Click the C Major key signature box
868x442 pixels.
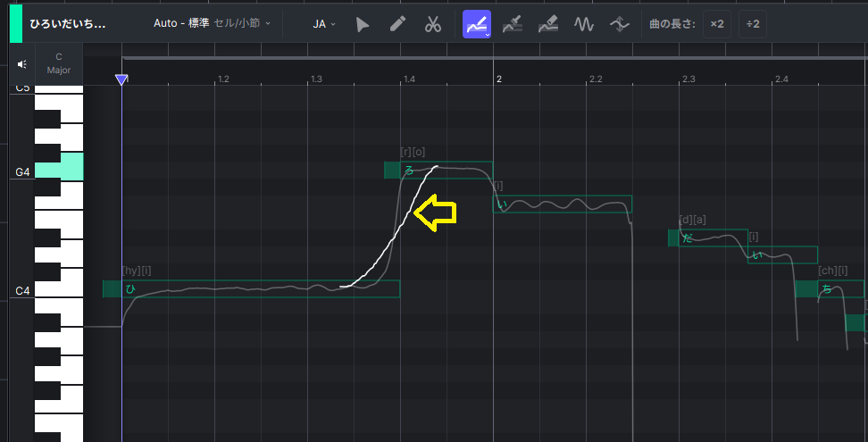[x=59, y=63]
